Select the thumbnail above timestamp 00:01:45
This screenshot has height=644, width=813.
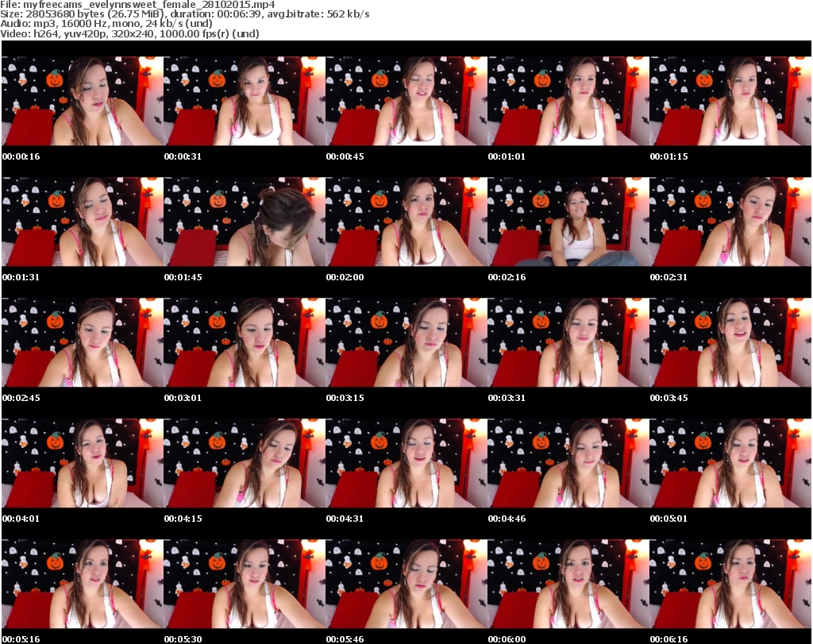[245, 222]
